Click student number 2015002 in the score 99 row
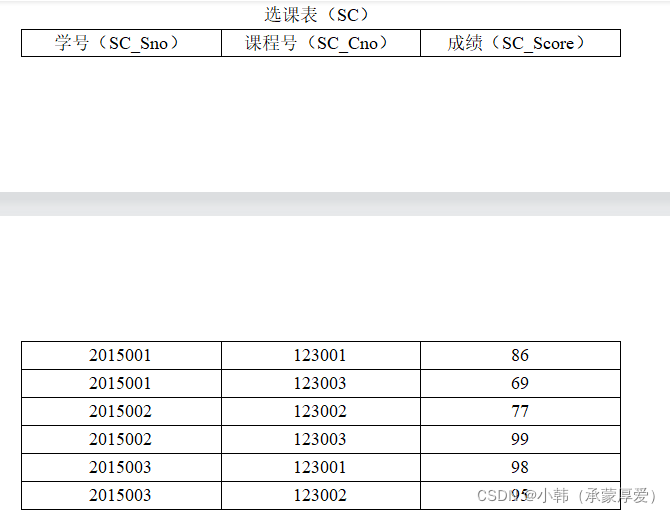This screenshot has width=670, height=513. tap(120, 439)
